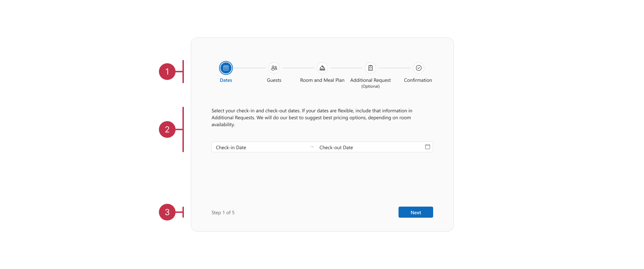
Task: Open the Additional Request clipboard icon
Action: (x=370, y=68)
